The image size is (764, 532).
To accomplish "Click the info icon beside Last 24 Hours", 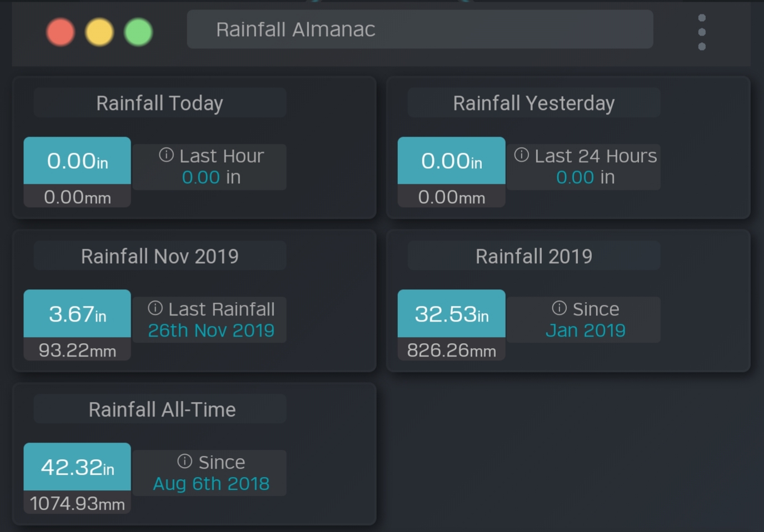I will click(521, 155).
